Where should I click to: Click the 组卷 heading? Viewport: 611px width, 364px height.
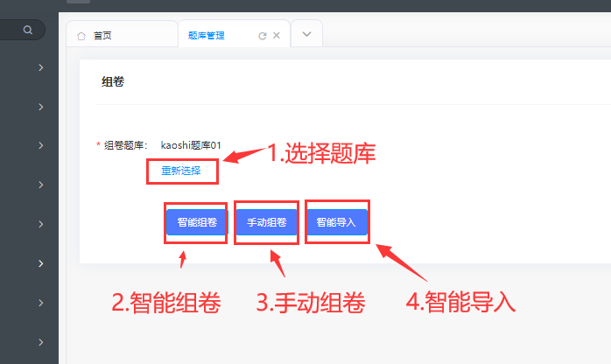(x=113, y=81)
